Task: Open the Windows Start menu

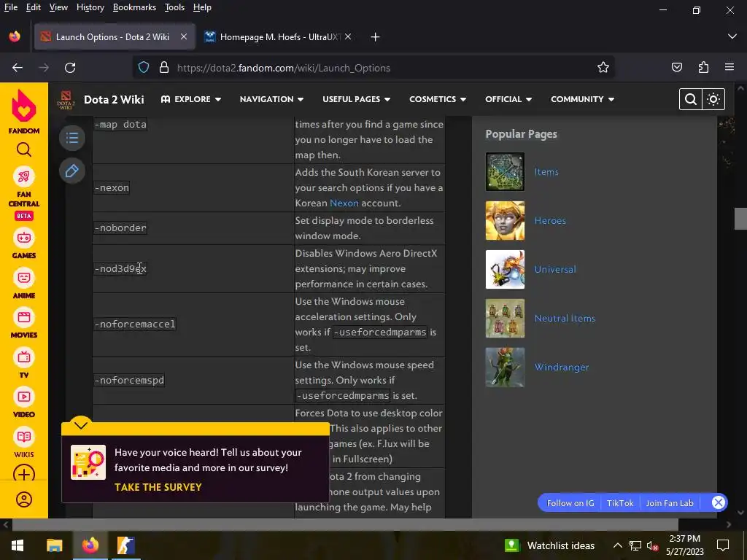Action: (x=18, y=545)
